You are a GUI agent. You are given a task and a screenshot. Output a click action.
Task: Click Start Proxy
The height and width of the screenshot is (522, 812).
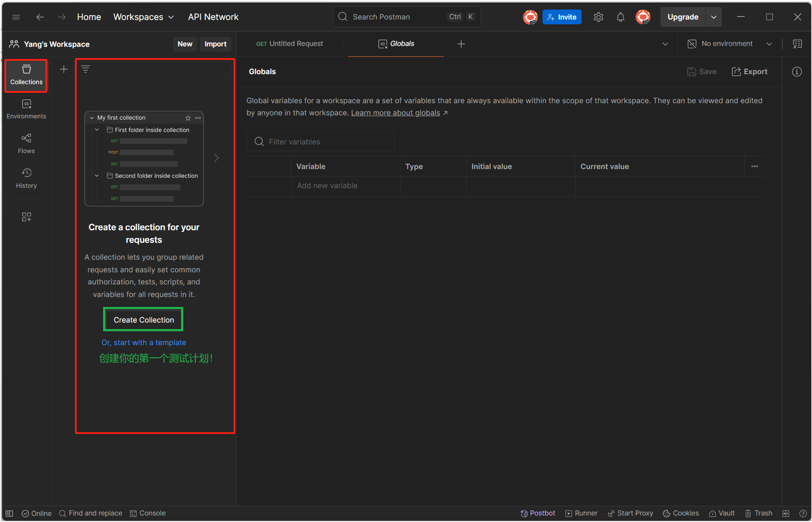click(630, 513)
